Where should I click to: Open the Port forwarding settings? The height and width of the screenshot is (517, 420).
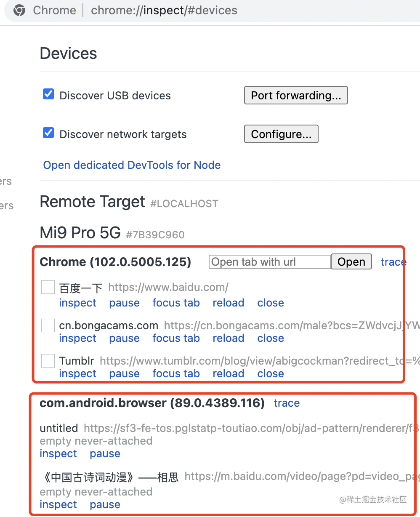[x=296, y=96]
